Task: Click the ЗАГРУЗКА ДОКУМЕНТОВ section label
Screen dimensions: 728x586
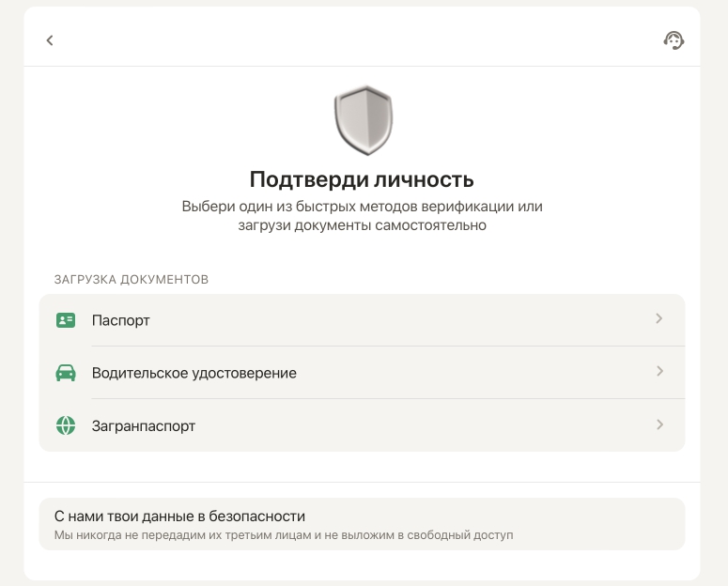Action: pos(132,280)
